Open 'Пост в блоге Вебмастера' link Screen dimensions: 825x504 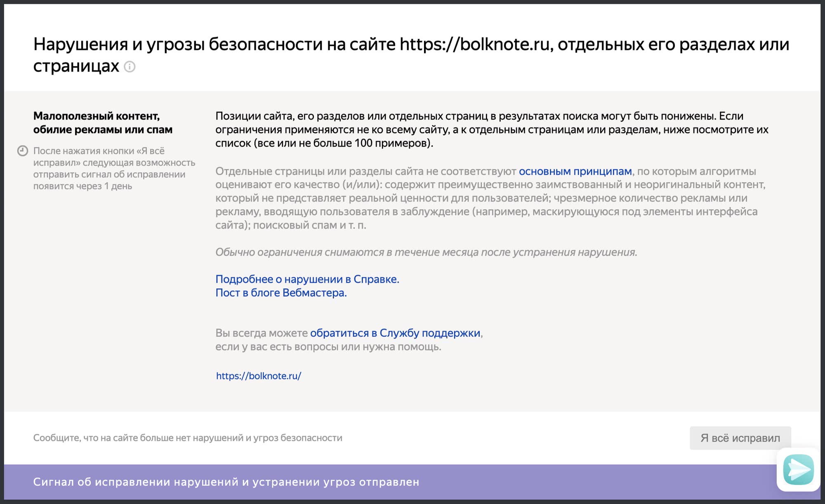point(281,293)
